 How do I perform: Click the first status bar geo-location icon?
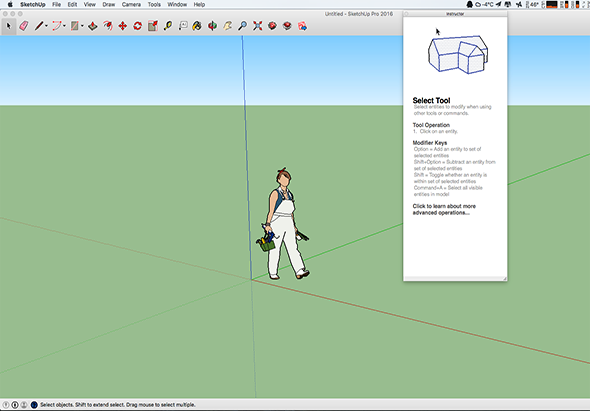tap(6, 405)
